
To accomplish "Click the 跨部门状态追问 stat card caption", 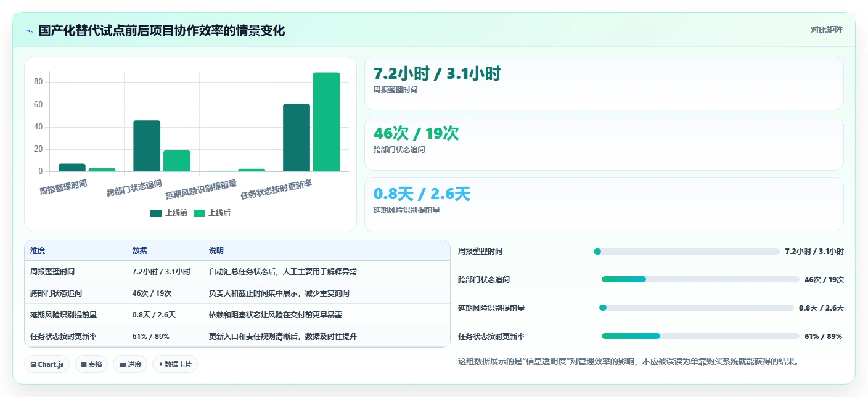I will (399, 149).
